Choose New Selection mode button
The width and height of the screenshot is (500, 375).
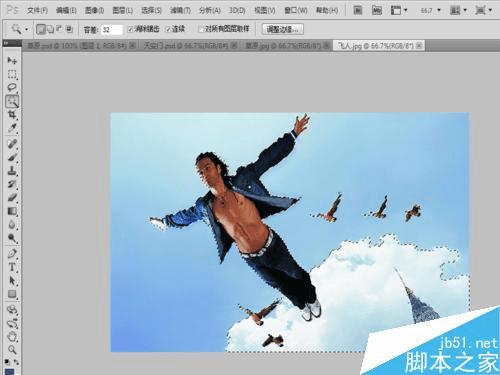40,29
